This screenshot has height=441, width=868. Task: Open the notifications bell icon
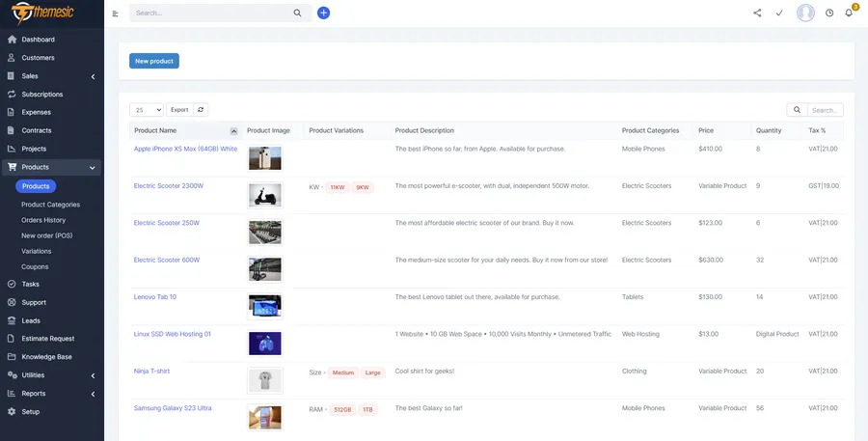click(849, 13)
